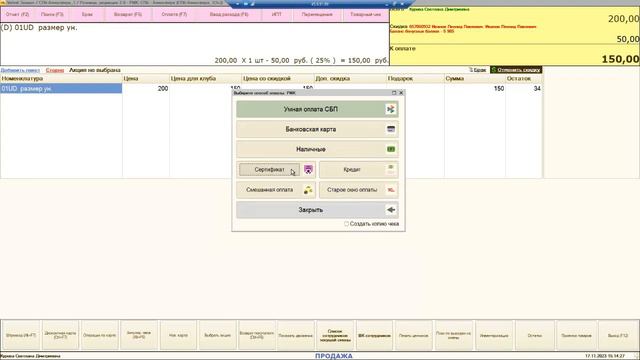Click the Остаток column header

click(524, 78)
